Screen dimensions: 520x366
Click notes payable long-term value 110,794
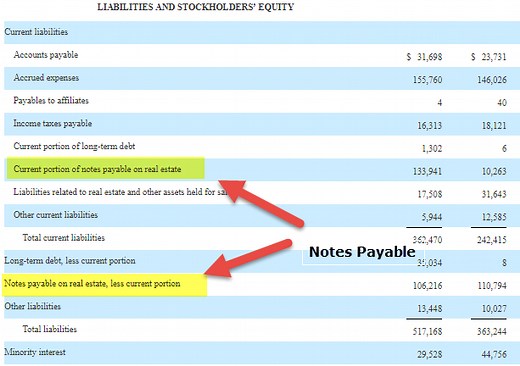492,286
